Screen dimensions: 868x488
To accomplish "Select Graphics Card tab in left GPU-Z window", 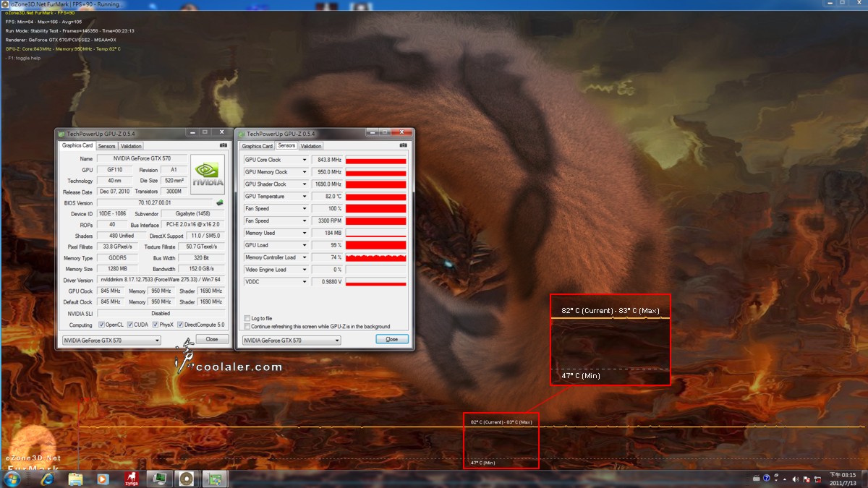I will tap(77, 146).
